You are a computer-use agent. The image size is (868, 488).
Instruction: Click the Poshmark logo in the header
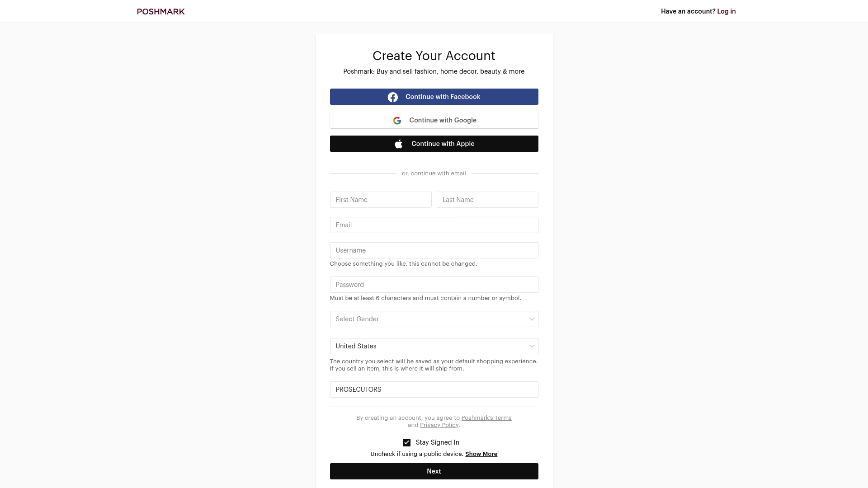pyautogui.click(x=161, y=11)
